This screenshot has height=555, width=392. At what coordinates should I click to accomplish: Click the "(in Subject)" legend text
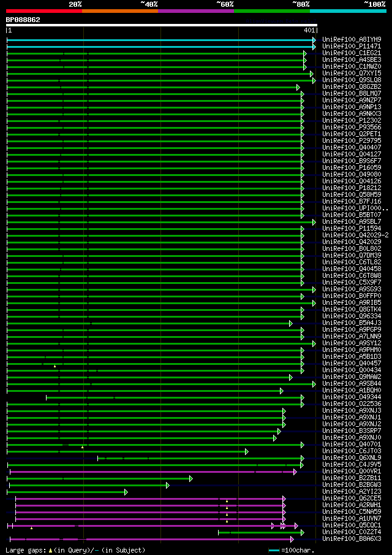tap(123, 550)
